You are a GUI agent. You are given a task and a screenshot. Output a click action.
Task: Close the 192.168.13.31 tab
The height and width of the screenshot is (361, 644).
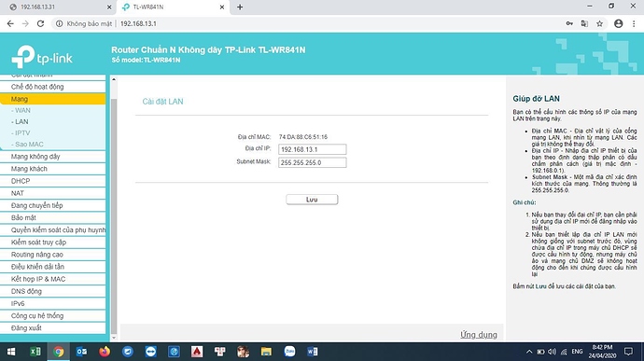[109, 7]
